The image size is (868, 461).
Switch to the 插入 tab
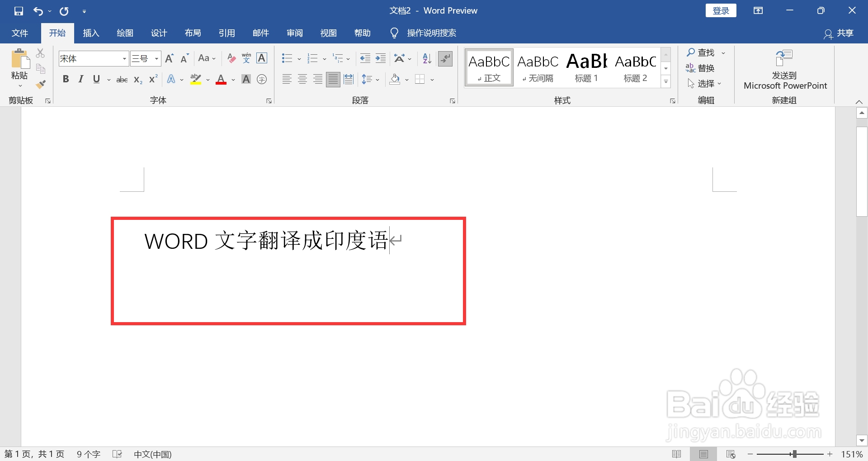pos(91,33)
